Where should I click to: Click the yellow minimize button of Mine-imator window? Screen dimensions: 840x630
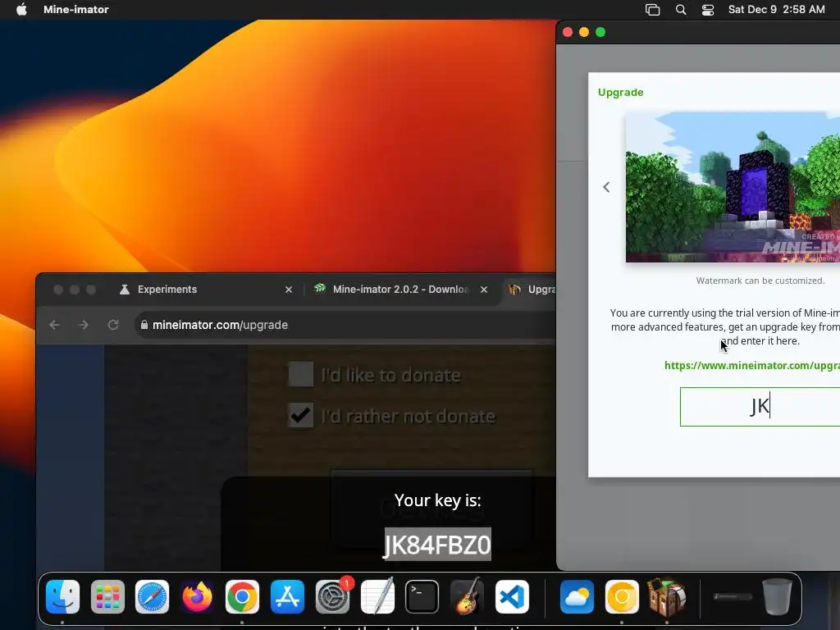[x=584, y=32]
